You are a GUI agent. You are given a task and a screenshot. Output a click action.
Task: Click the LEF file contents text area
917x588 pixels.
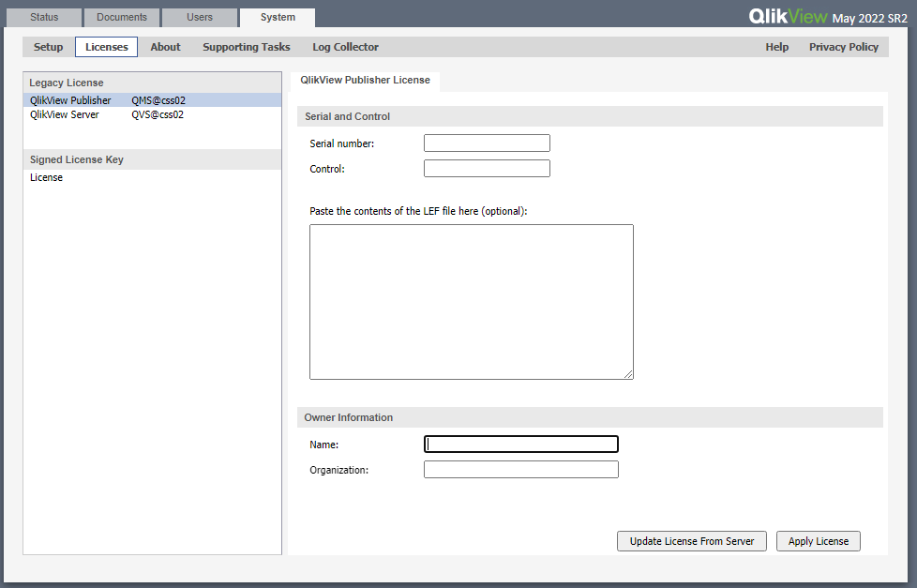coord(472,302)
